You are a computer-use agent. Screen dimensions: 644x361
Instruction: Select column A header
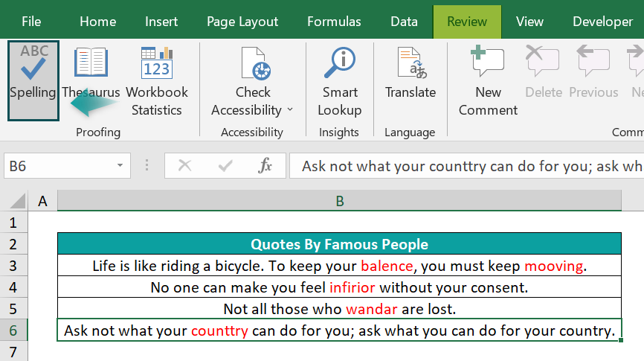(x=42, y=201)
